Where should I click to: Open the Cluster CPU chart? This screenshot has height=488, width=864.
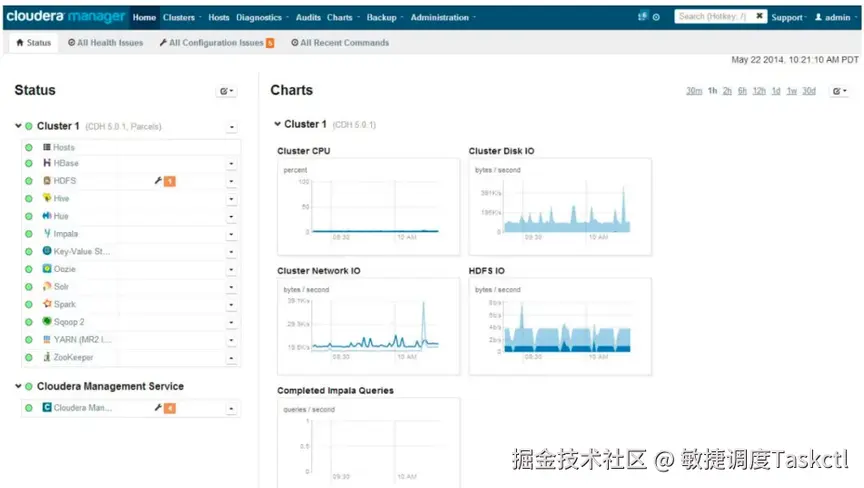pos(368,207)
